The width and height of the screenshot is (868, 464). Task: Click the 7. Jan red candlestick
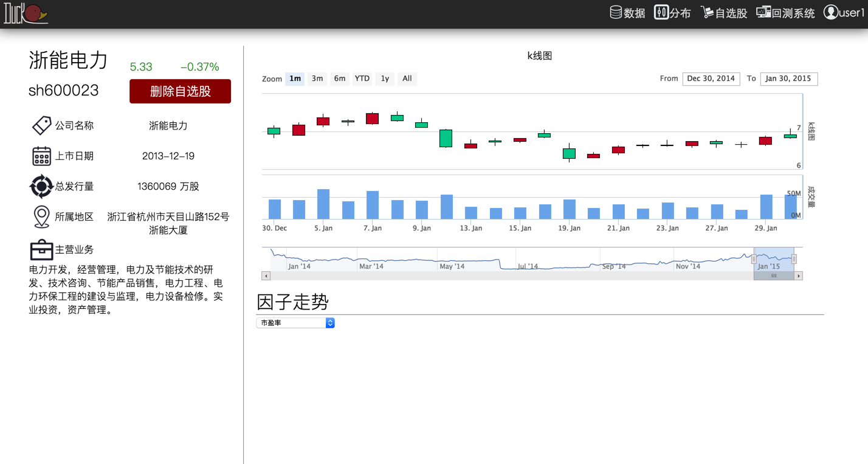372,119
